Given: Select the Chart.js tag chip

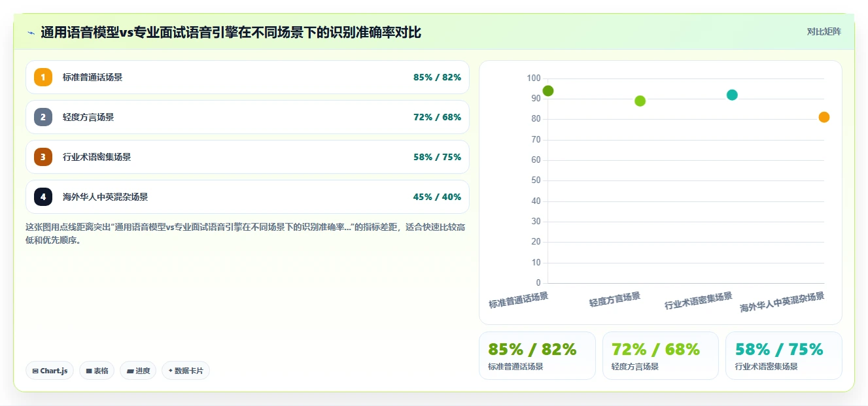Looking at the screenshot, I should point(50,371).
